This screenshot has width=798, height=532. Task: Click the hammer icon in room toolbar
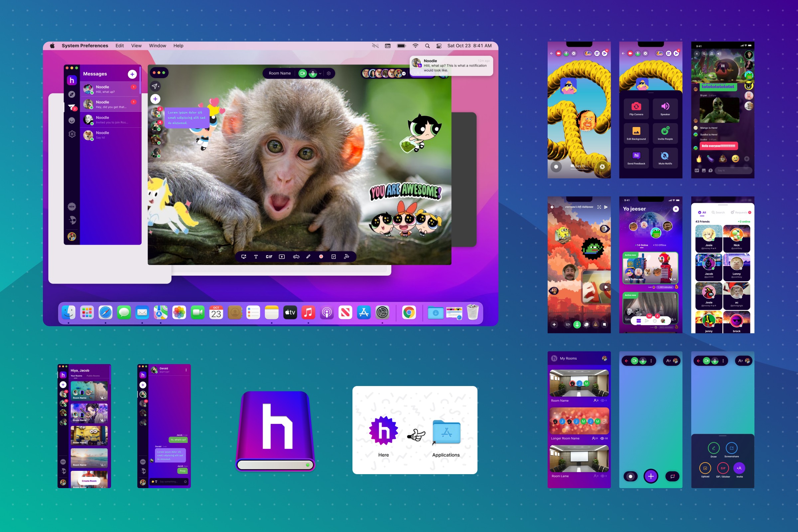[x=346, y=256]
